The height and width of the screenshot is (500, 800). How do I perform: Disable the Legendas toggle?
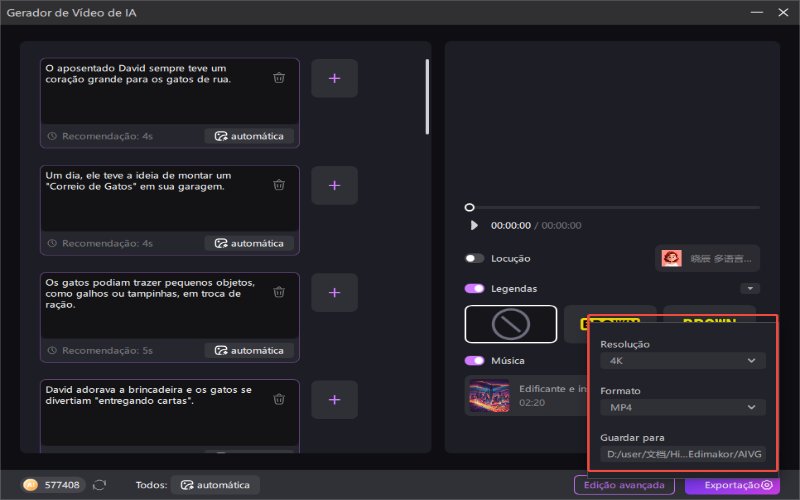coord(474,289)
